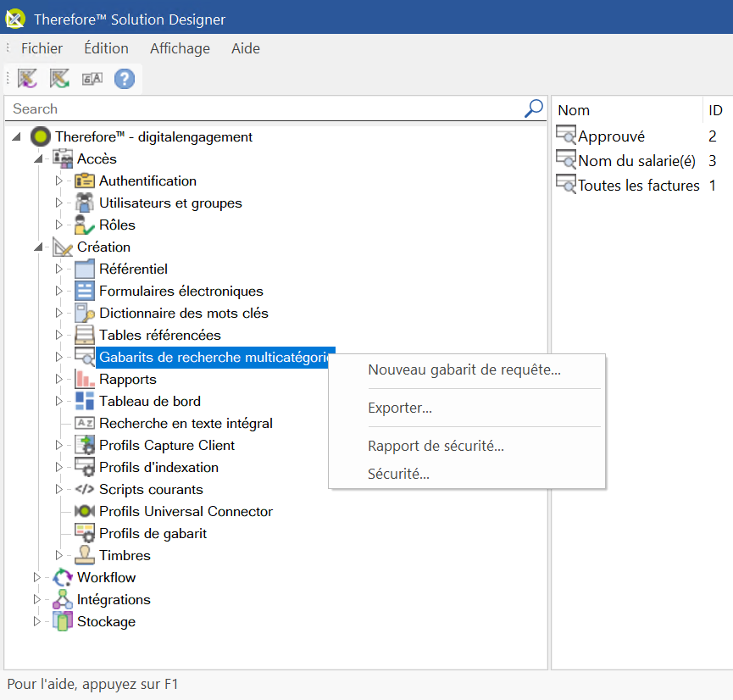Expand the Rôles node
This screenshot has width=733, height=700.
(59, 225)
